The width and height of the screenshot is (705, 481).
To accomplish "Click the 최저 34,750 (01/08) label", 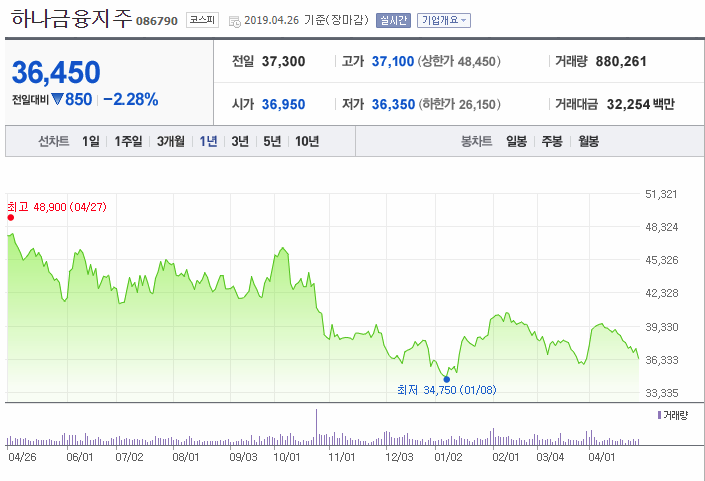I will pos(446,390).
